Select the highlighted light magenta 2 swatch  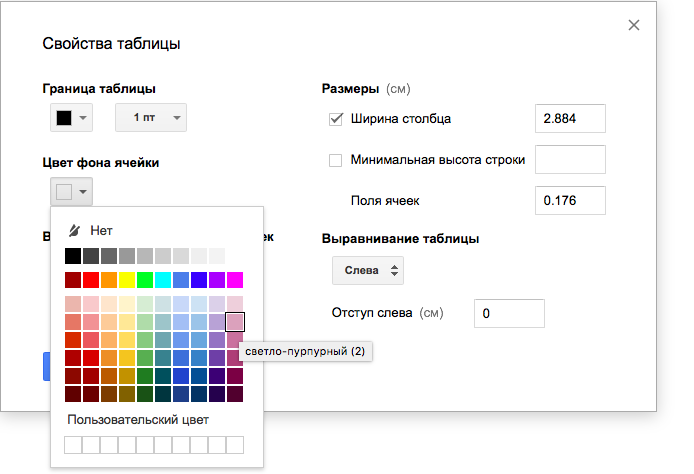click(235, 321)
